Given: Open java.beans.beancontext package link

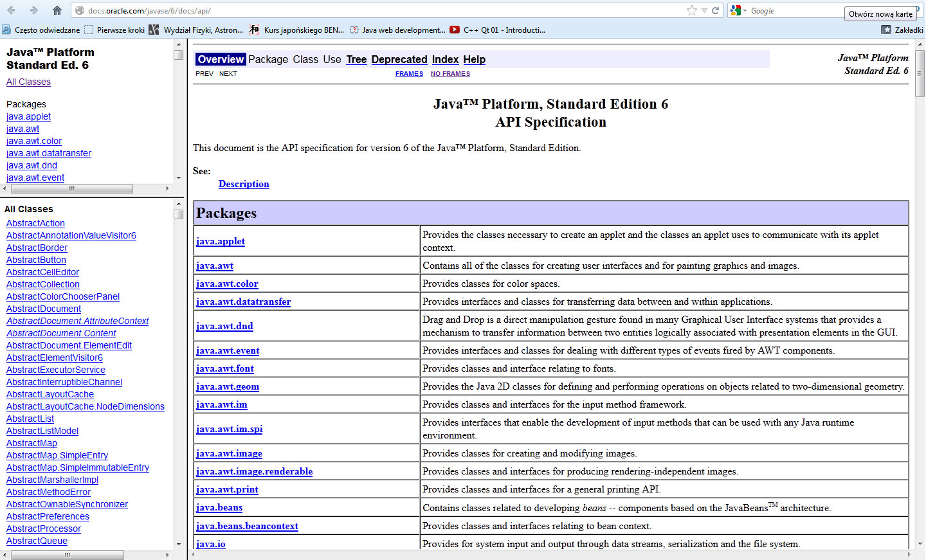Looking at the screenshot, I should tap(247, 526).
